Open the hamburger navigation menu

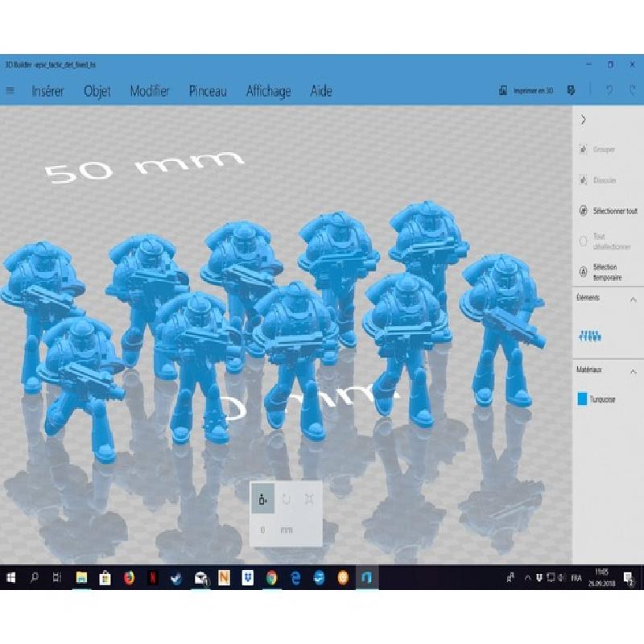pyautogui.click(x=10, y=91)
